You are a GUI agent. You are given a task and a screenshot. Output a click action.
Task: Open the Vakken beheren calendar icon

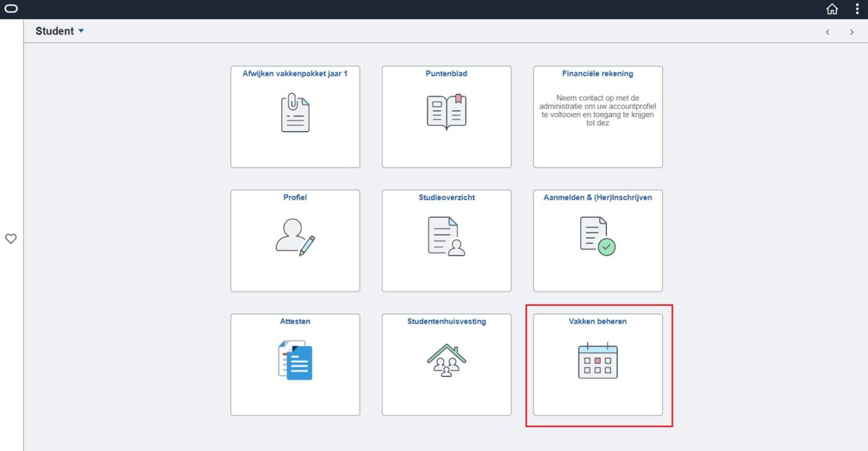(x=598, y=360)
